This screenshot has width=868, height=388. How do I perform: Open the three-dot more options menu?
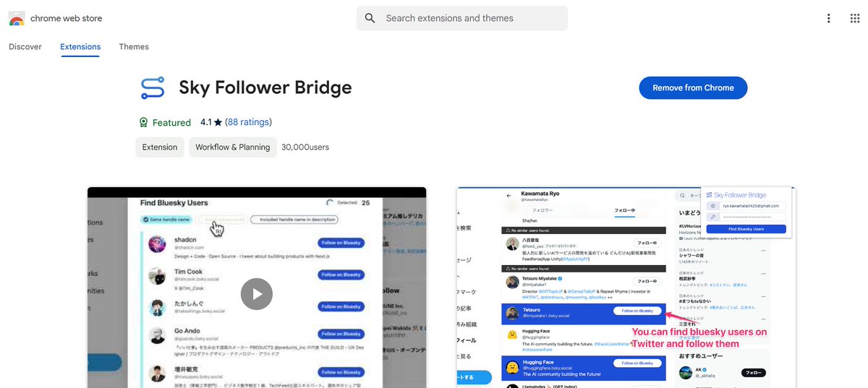829,18
